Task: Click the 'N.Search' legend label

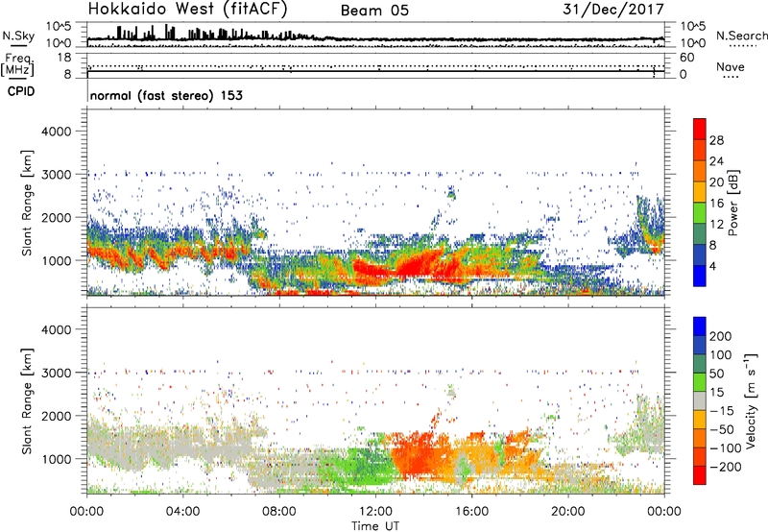Action: point(741,36)
